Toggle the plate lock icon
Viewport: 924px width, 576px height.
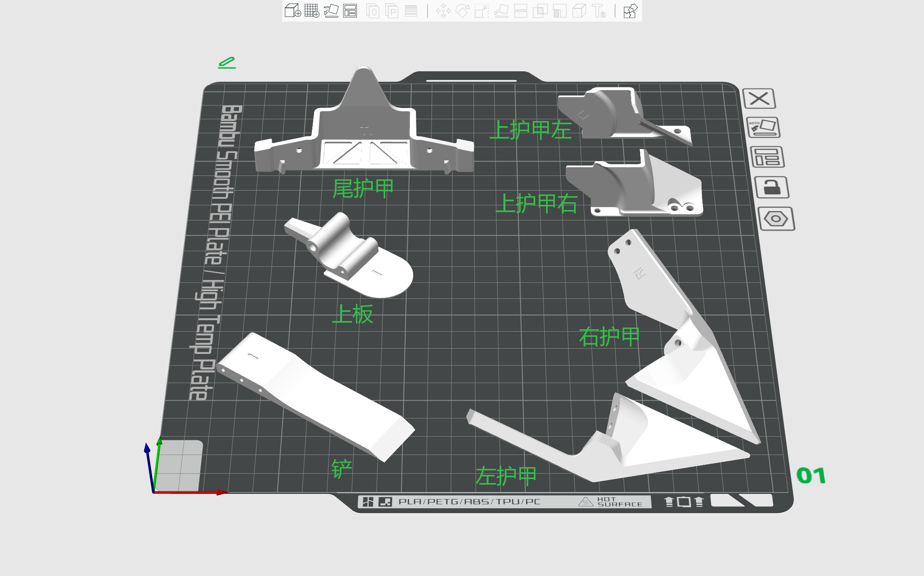pyautogui.click(x=772, y=187)
